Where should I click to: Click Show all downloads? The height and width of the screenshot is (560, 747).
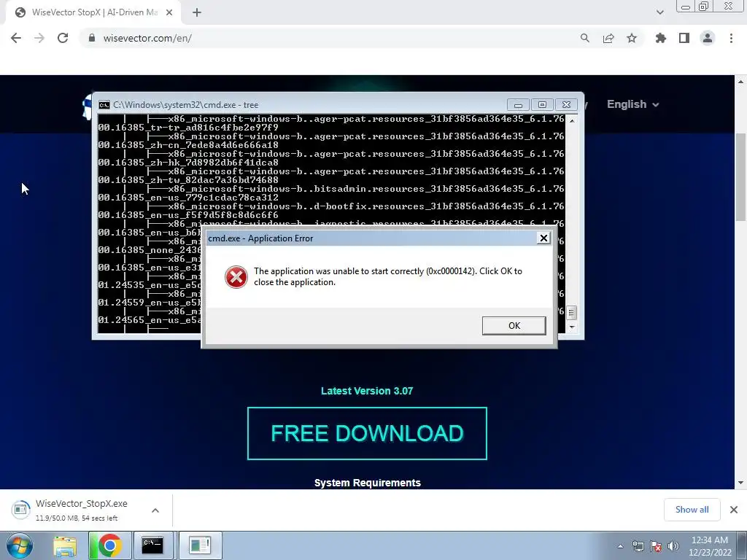pyautogui.click(x=692, y=510)
